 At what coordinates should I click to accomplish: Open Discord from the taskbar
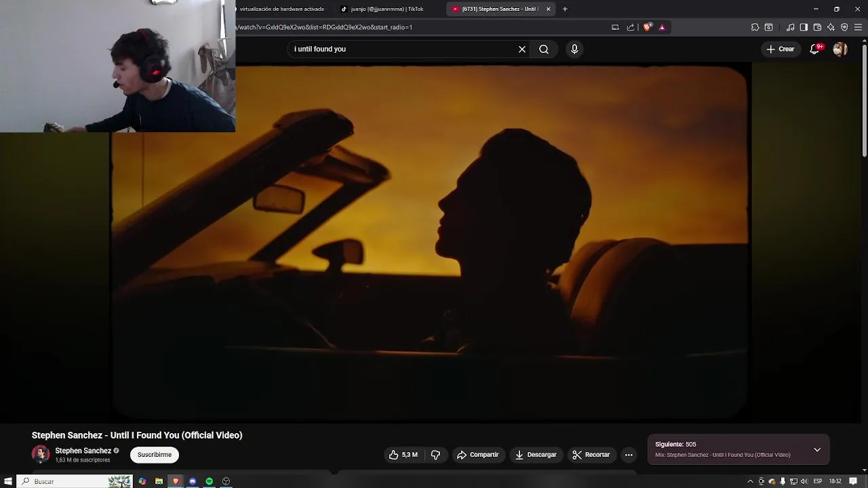tap(193, 481)
